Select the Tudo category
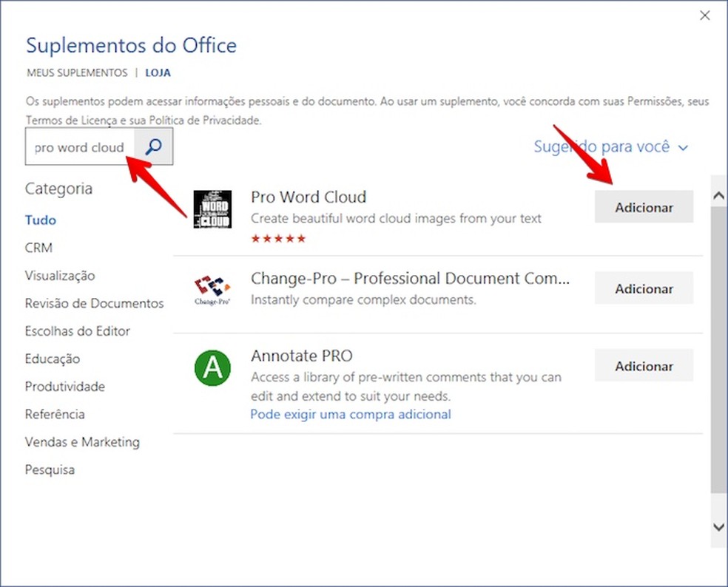This screenshot has width=728, height=587. (40, 220)
